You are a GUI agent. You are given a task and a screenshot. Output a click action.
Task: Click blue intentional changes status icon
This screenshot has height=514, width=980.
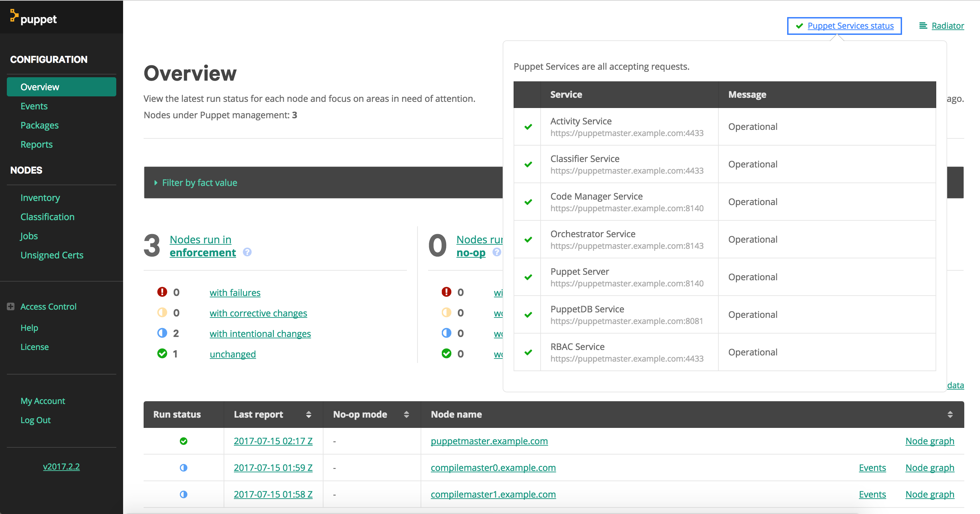coord(162,333)
